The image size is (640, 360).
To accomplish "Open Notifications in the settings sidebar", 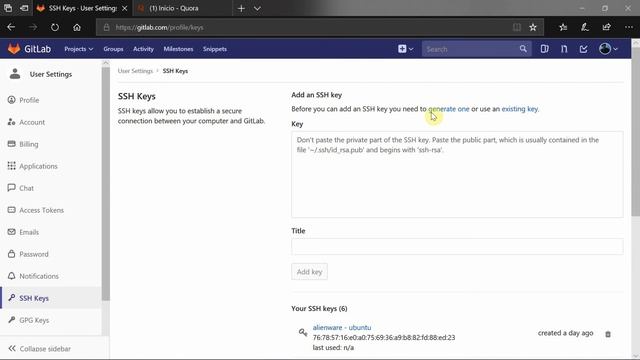I will point(39,276).
